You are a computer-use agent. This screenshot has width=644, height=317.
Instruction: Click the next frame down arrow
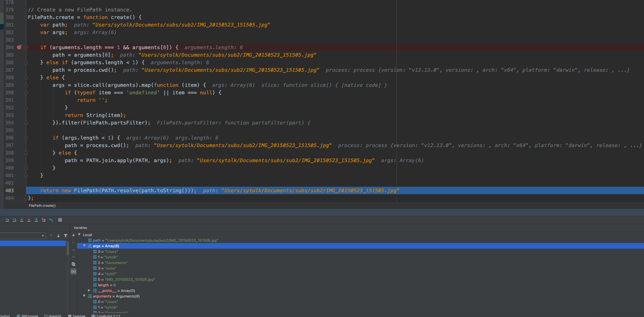point(58,236)
